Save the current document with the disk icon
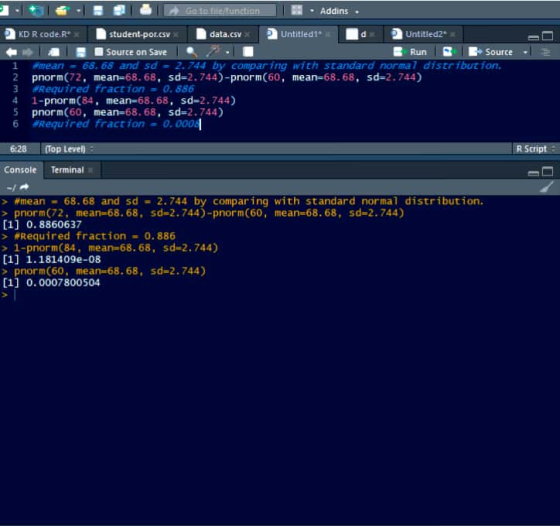Viewport: 560px width, 526px height. pyautogui.click(x=98, y=11)
